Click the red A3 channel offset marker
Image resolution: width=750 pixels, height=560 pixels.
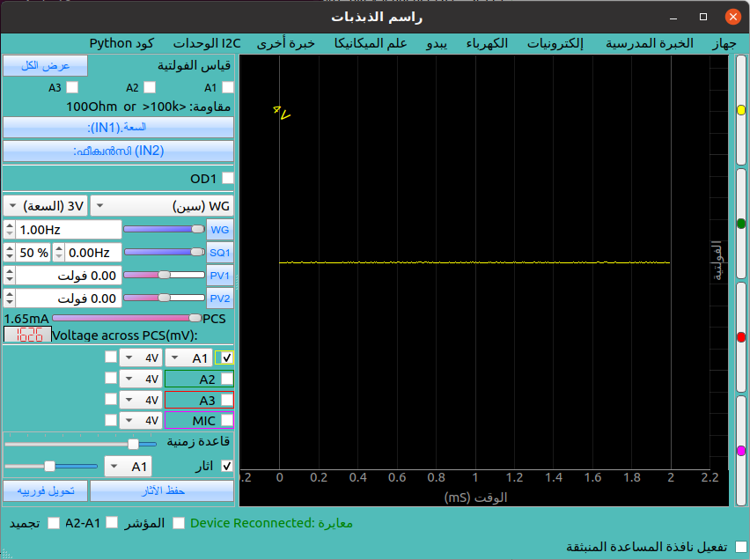pos(740,337)
